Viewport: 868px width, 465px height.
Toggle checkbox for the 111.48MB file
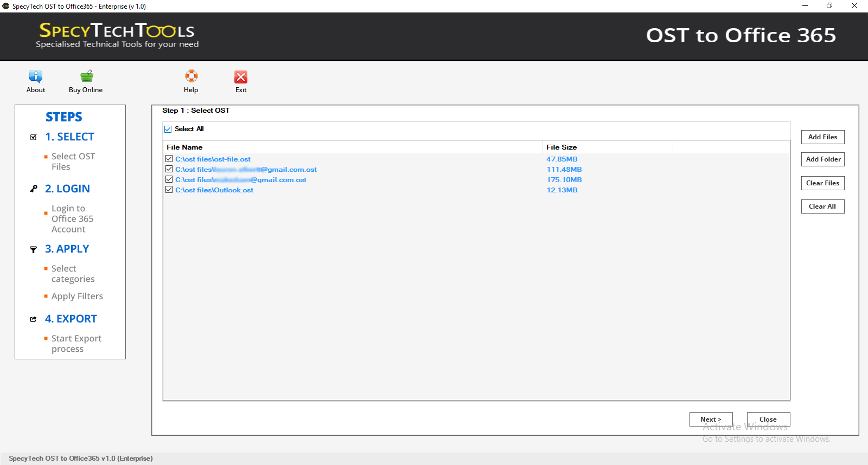click(169, 169)
